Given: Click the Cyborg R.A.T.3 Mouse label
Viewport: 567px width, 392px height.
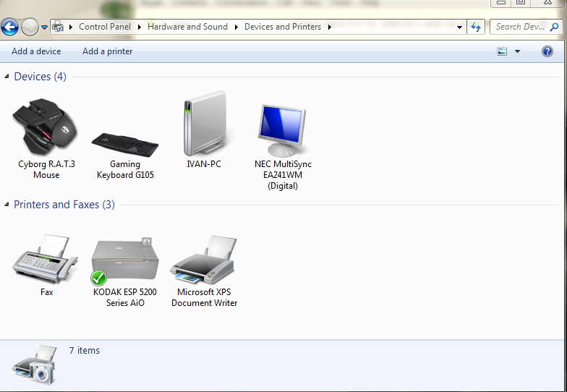Looking at the screenshot, I should [x=46, y=169].
